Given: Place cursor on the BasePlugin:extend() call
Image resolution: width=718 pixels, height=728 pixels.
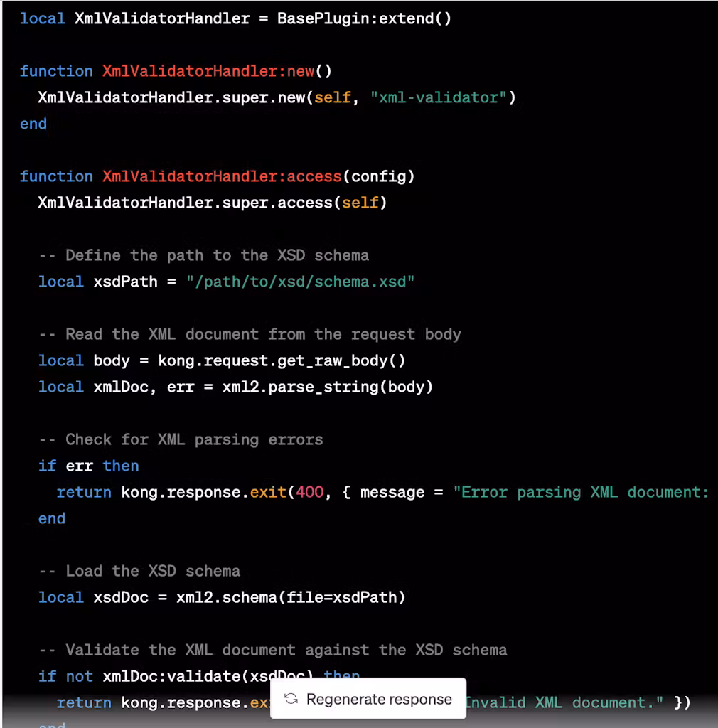Looking at the screenshot, I should click(364, 18).
